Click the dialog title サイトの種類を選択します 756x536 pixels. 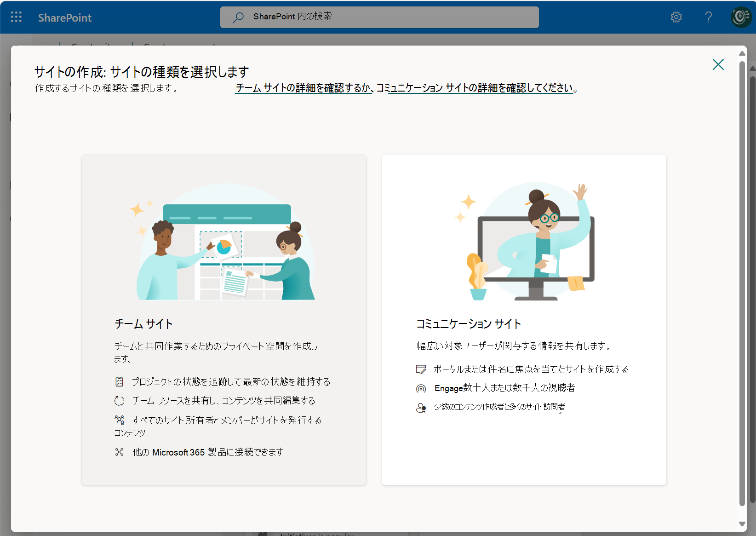pyautogui.click(x=179, y=72)
